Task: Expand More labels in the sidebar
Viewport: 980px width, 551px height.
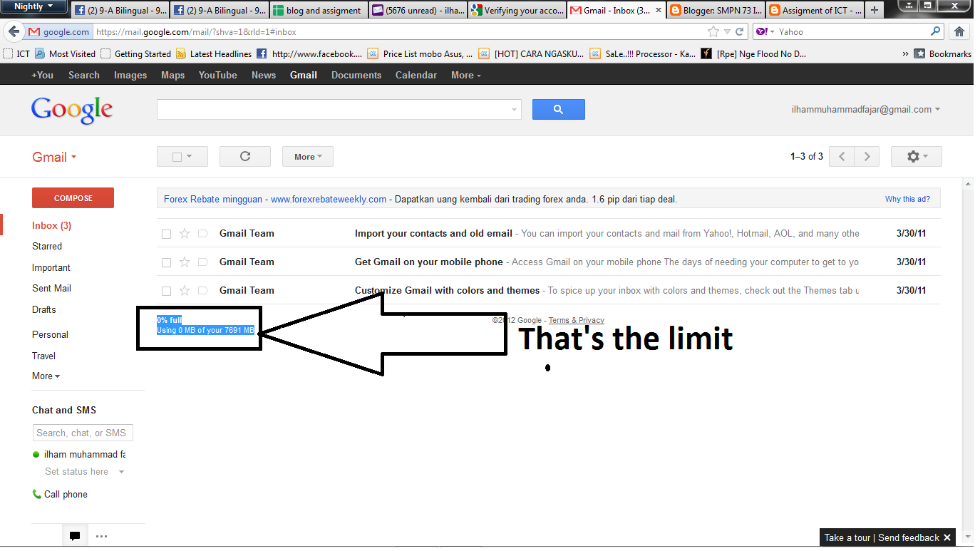Action: click(46, 376)
